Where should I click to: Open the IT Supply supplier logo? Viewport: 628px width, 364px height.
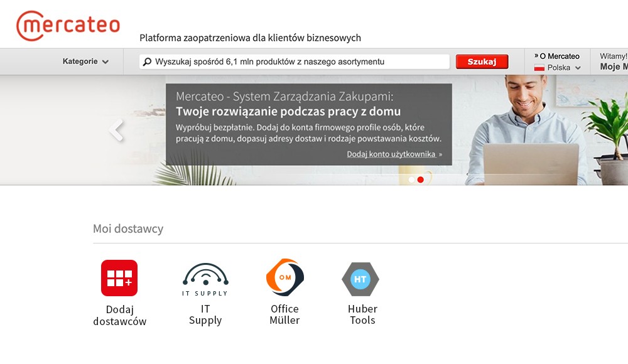(205, 279)
